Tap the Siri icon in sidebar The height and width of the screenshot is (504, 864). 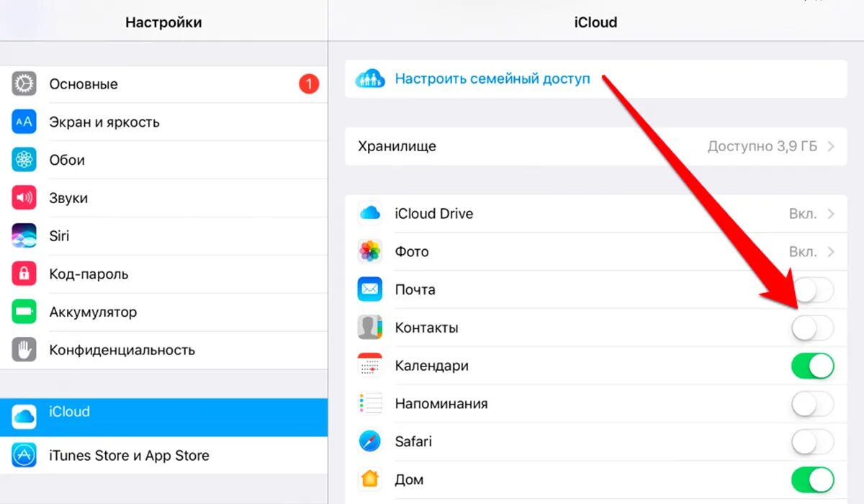(x=24, y=236)
